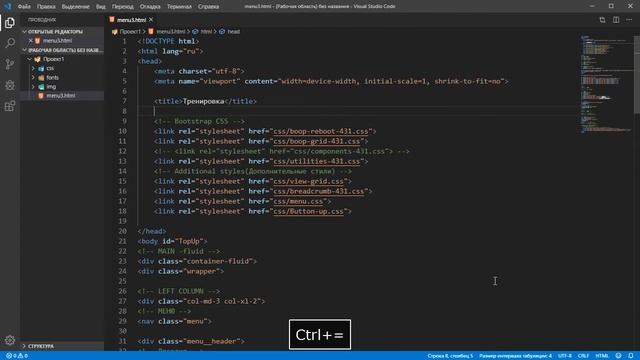Open the editor more actions menu
Image resolution: width=640 pixels, height=360 pixels.
[629, 20]
